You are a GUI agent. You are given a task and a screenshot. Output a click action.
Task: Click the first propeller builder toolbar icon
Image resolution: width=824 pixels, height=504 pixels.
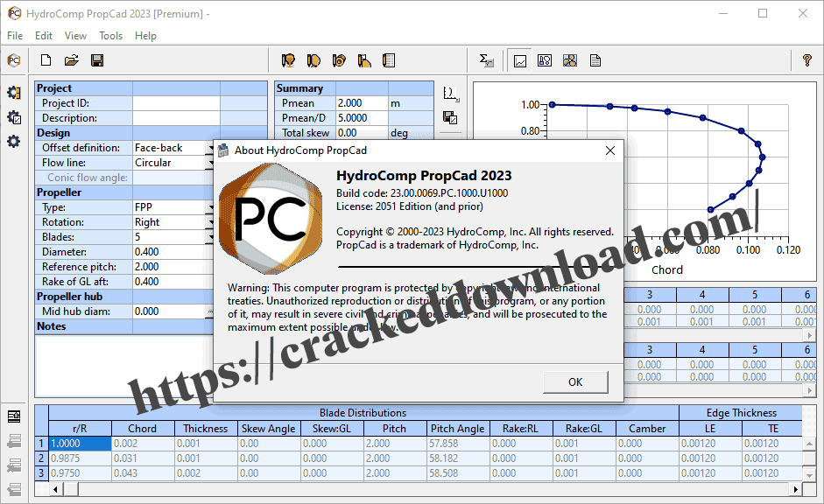click(x=288, y=60)
